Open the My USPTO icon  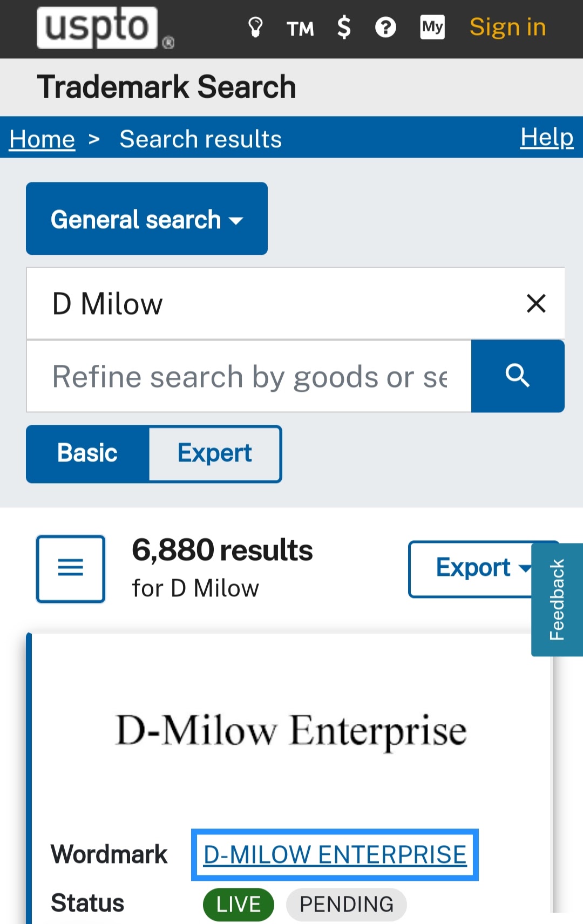[431, 27]
